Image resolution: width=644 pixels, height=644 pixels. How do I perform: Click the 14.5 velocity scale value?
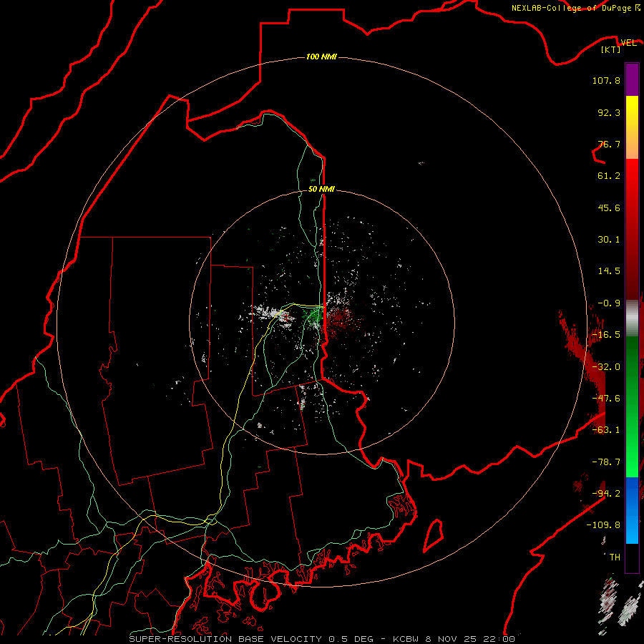pos(609,271)
